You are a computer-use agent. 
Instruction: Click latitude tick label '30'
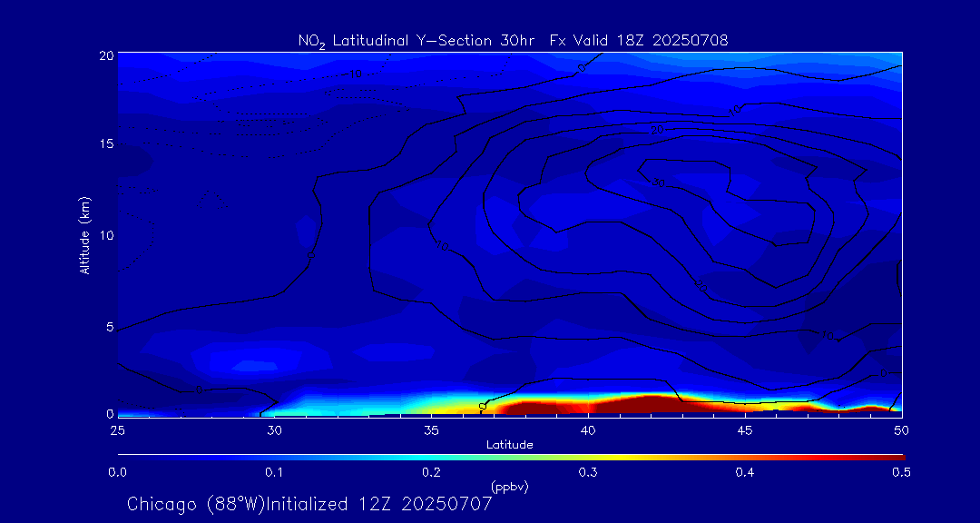pyautogui.click(x=274, y=430)
